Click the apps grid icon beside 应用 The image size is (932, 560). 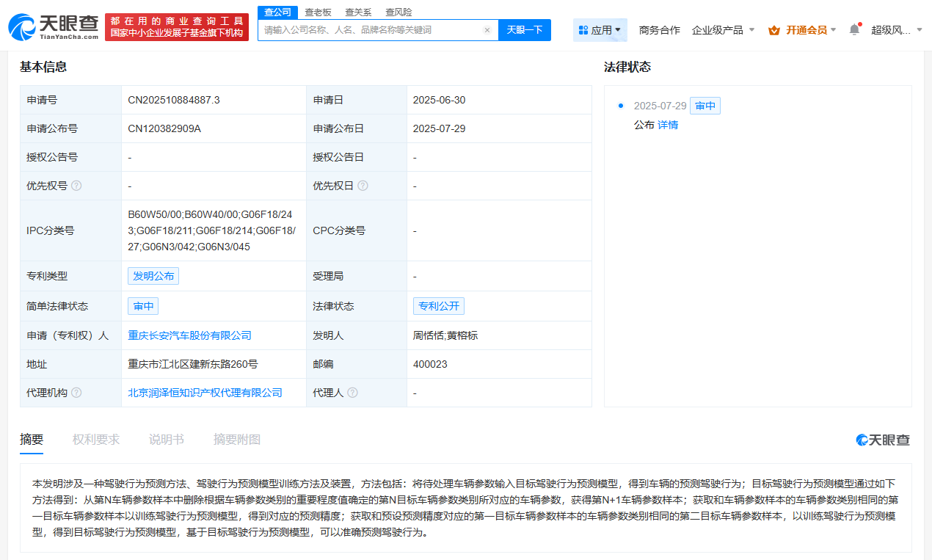click(583, 29)
